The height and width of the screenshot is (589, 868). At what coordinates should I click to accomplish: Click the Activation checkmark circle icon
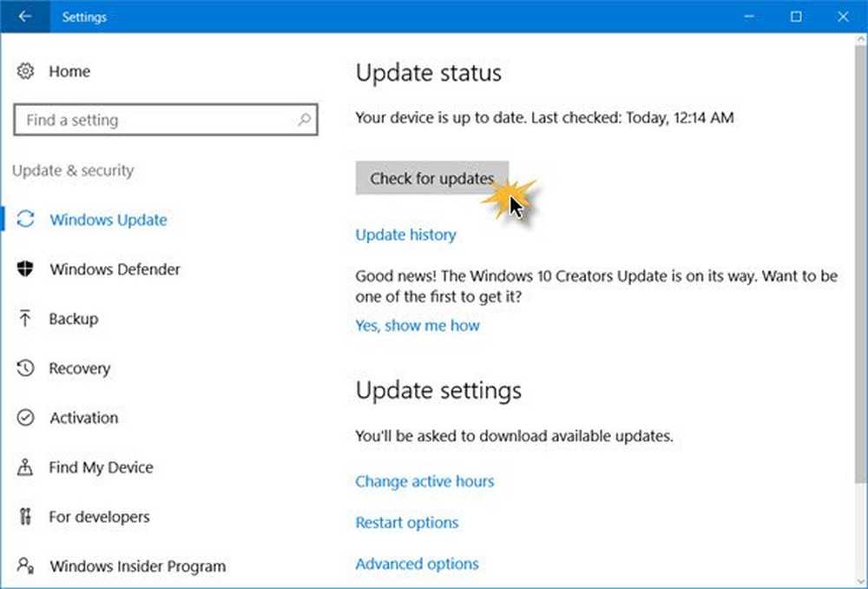[x=25, y=417]
